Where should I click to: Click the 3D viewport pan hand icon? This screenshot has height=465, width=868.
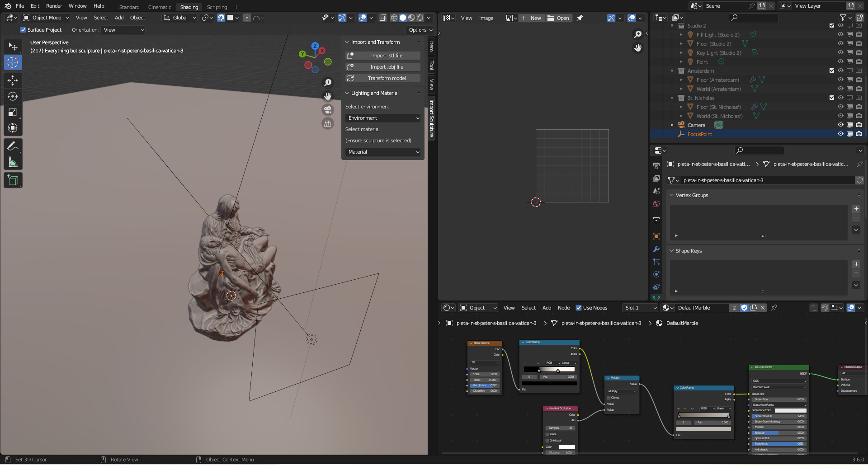328,96
